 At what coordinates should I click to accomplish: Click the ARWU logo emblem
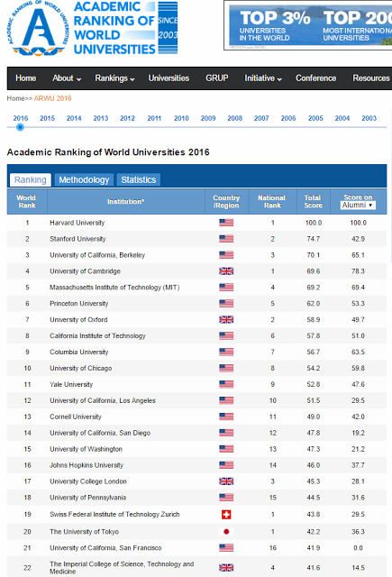click(x=38, y=28)
